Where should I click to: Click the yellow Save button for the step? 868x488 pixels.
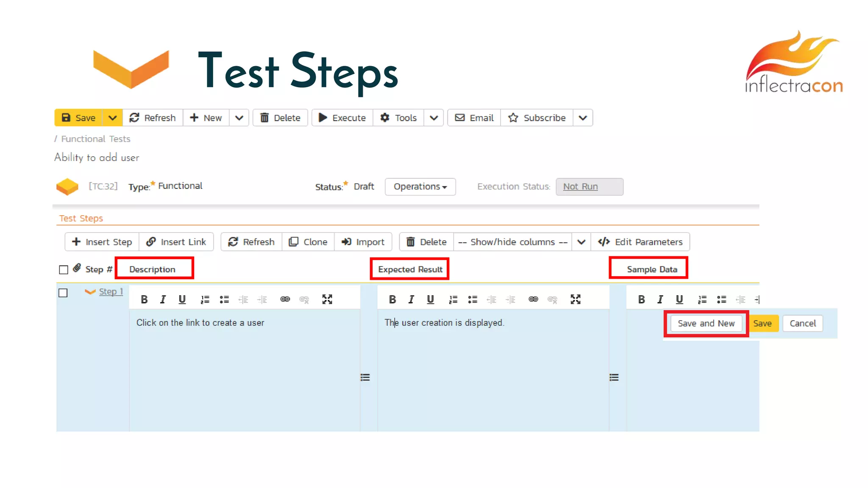(762, 323)
